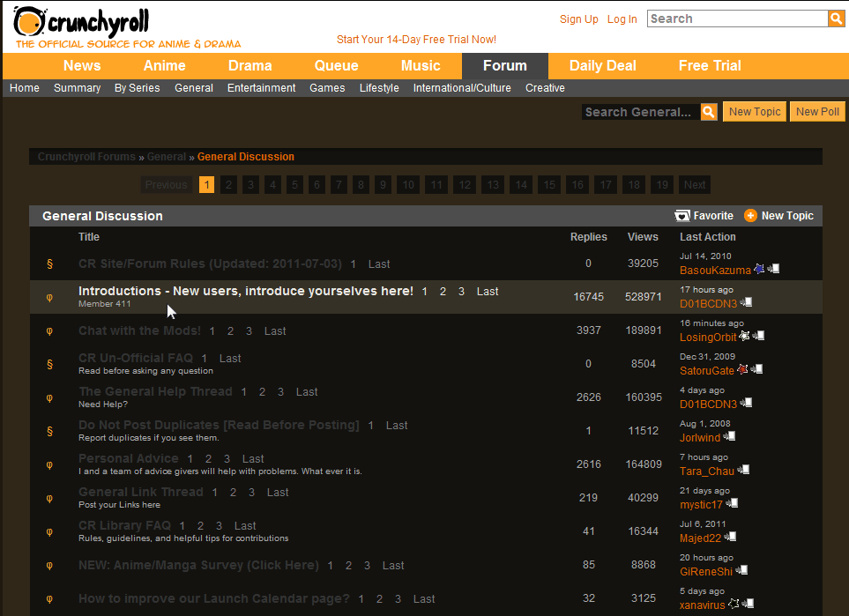Click last-post icon next to SatoruGate
Image resolution: width=849 pixels, height=616 pixels.
coord(757,369)
